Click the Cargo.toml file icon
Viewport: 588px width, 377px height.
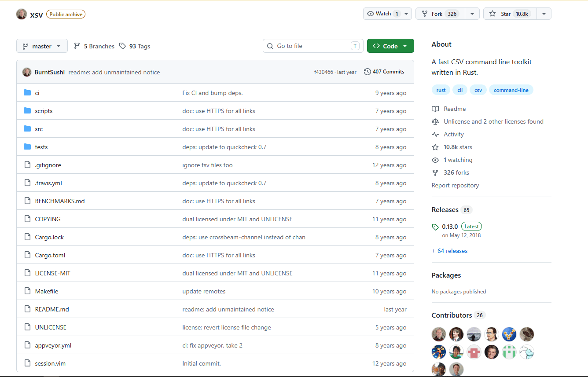pyautogui.click(x=27, y=255)
